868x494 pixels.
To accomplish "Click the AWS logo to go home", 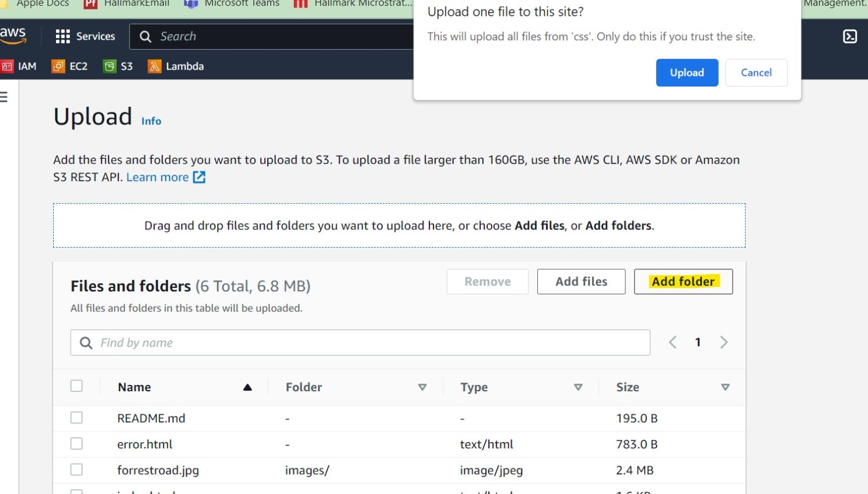I will point(14,35).
